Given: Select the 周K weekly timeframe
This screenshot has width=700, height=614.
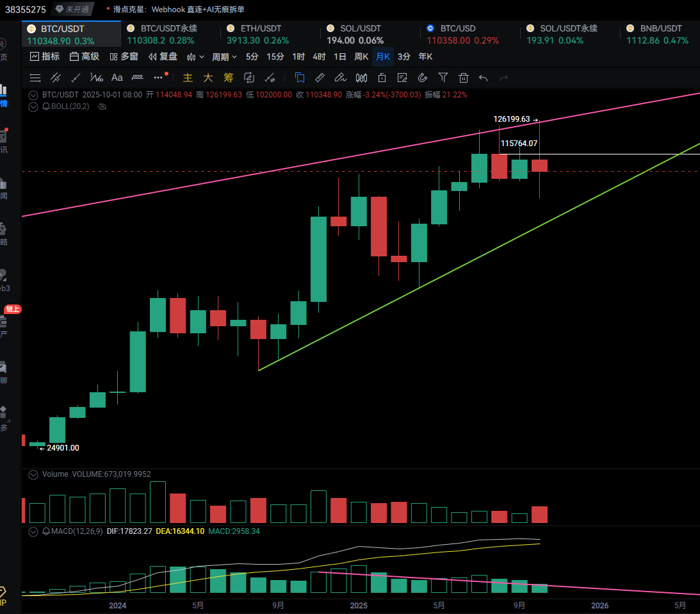Looking at the screenshot, I should (361, 56).
